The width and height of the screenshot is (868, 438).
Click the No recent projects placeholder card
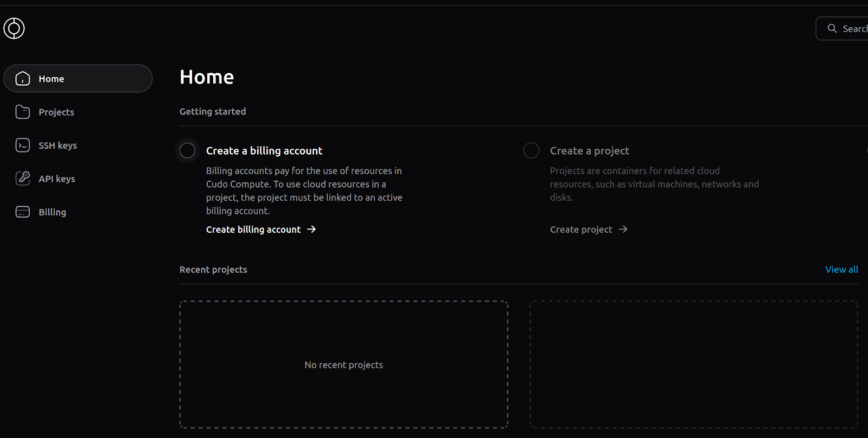click(343, 365)
